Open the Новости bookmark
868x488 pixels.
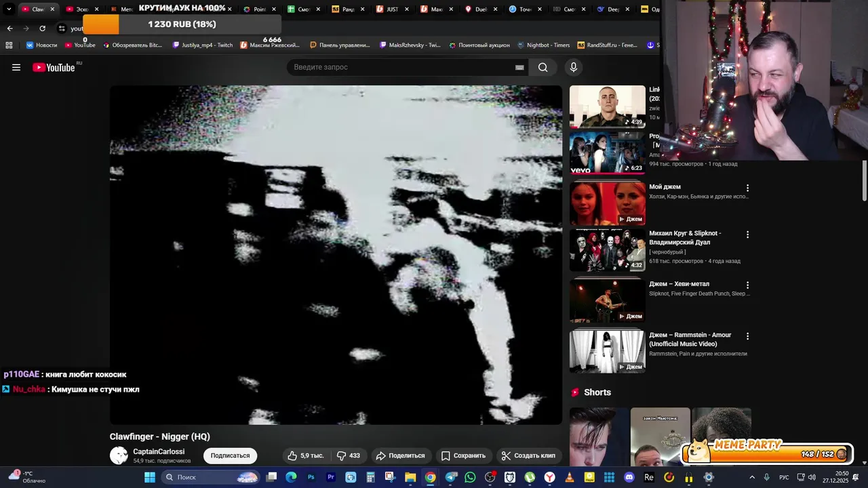tap(41, 45)
